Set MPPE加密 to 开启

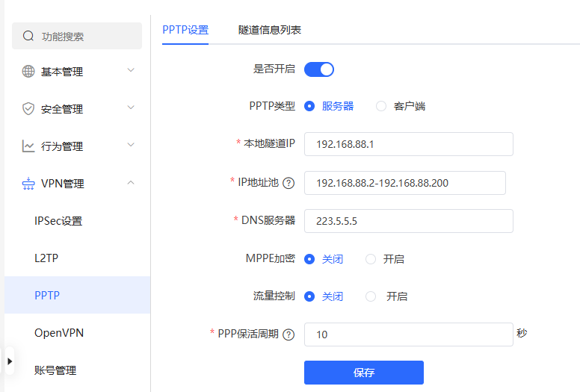[371, 259]
